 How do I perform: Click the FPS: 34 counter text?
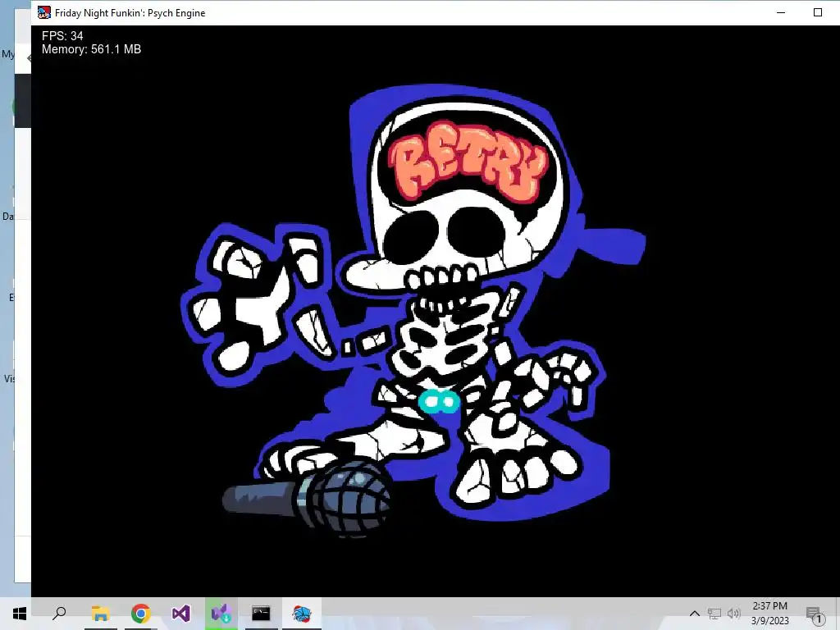coord(62,36)
